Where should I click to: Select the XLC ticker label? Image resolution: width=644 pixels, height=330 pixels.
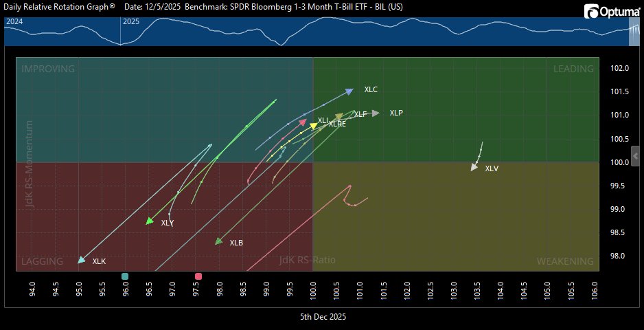click(371, 89)
